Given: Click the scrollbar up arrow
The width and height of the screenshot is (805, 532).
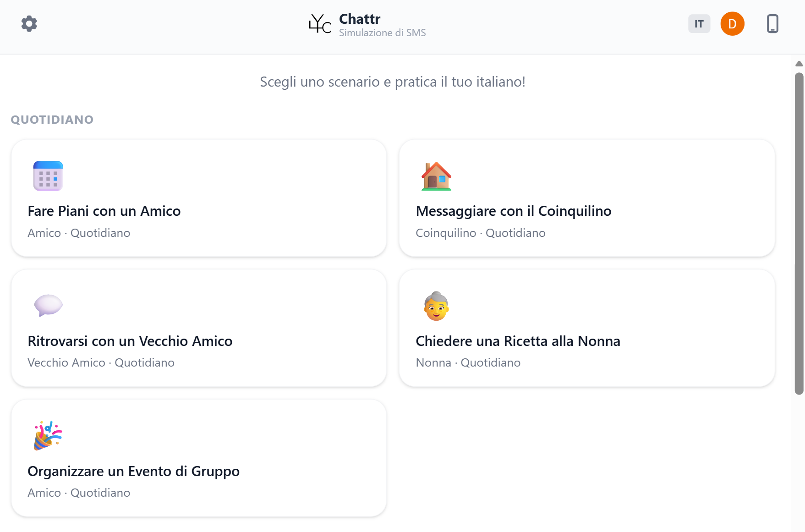Looking at the screenshot, I should tap(799, 64).
